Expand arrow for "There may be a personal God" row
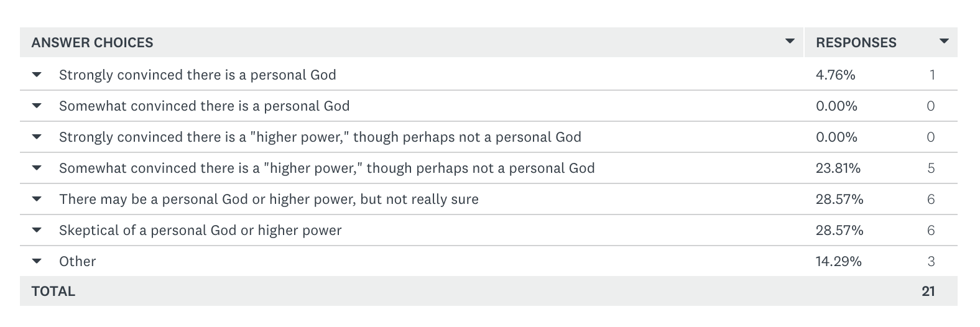The height and width of the screenshot is (327, 980). pyautogui.click(x=37, y=199)
